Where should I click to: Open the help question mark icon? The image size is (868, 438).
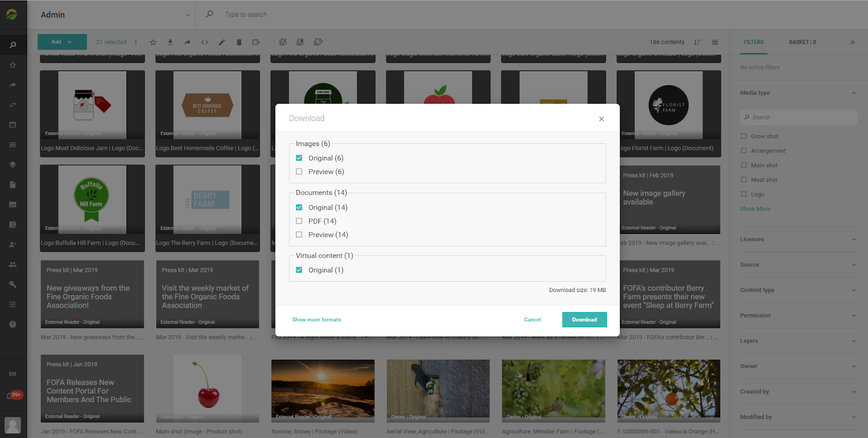coord(12,324)
